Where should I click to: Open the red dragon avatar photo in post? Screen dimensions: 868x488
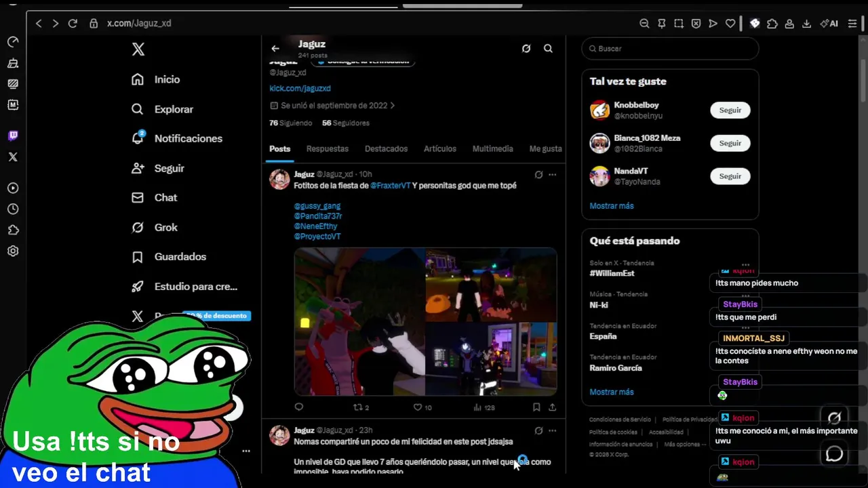359,322
